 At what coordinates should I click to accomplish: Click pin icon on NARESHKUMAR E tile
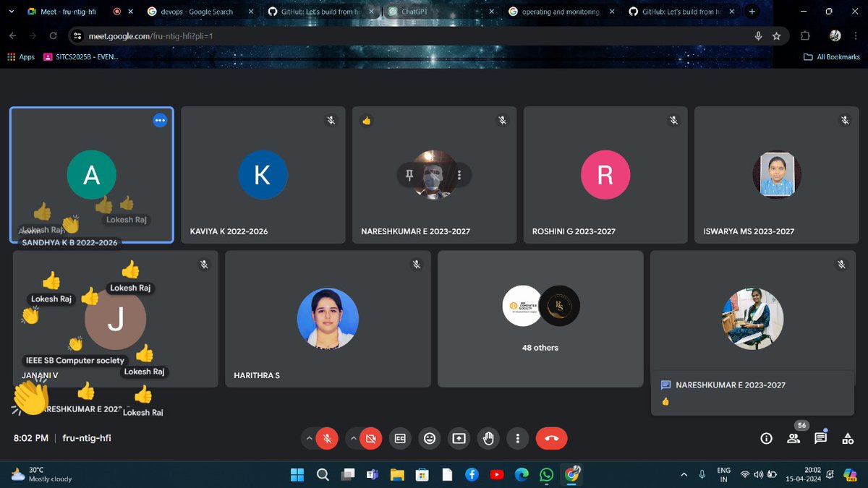pyautogui.click(x=408, y=174)
